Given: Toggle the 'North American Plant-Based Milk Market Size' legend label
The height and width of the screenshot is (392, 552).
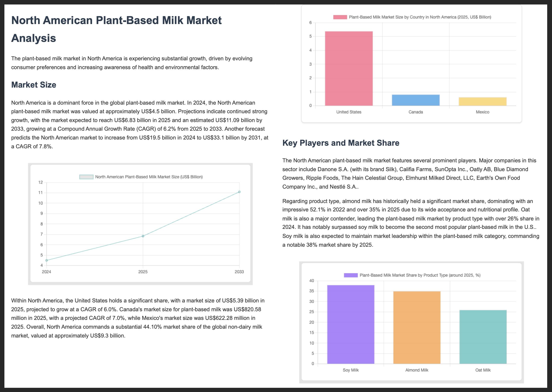Looking at the screenshot, I should click(149, 177).
